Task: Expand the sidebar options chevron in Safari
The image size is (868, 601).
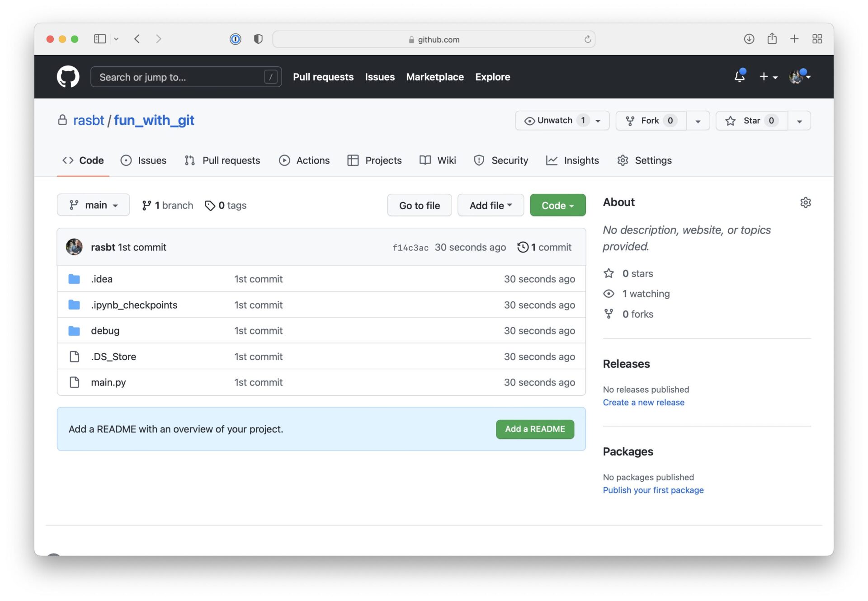Action: [116, 39]
